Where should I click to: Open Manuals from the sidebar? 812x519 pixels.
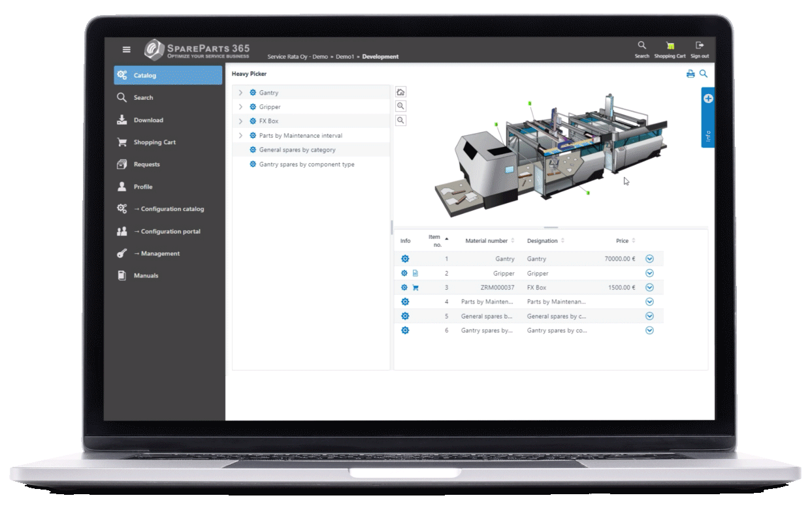point(146,275)
